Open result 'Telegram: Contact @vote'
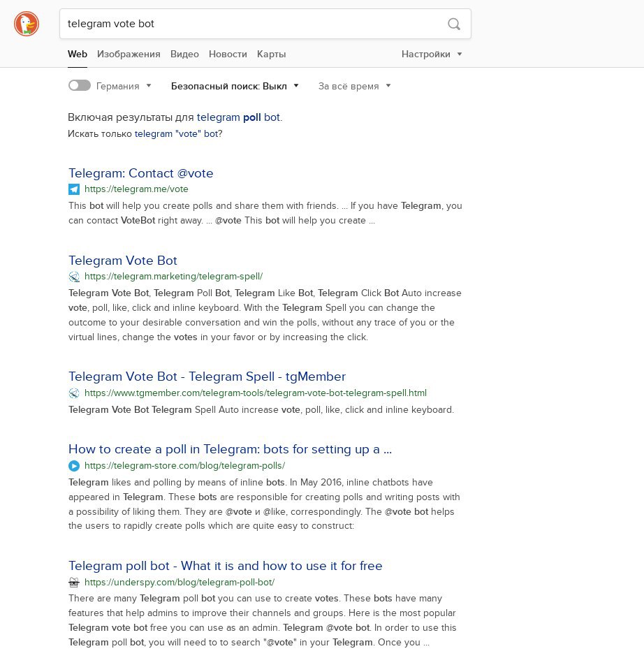644x672 pixels. (141, 173)
